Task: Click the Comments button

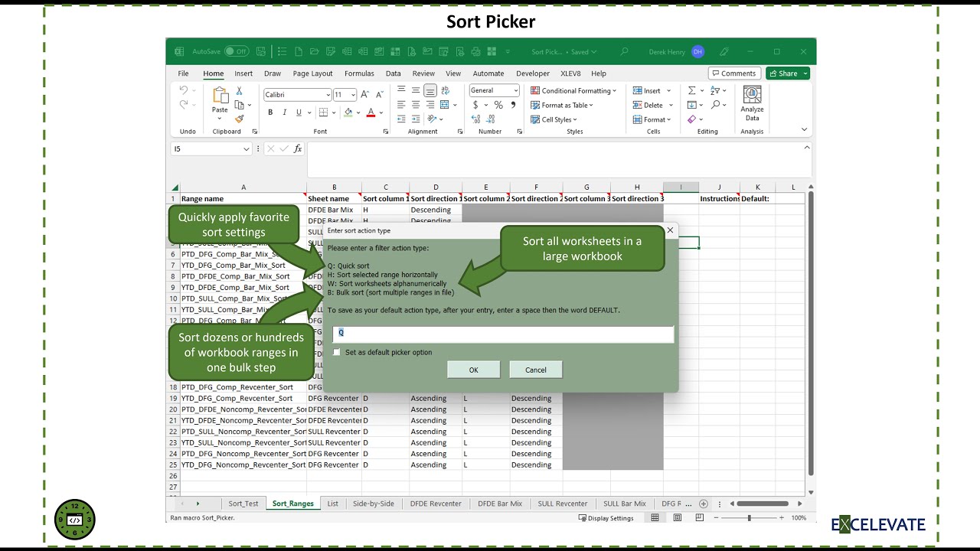Action: pyautogui.click(x=734, y=73)
